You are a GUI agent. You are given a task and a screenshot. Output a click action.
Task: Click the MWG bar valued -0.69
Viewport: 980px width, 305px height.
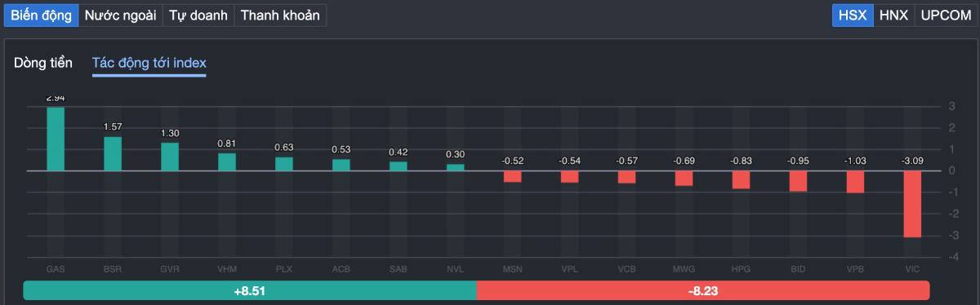pos(684,179)
